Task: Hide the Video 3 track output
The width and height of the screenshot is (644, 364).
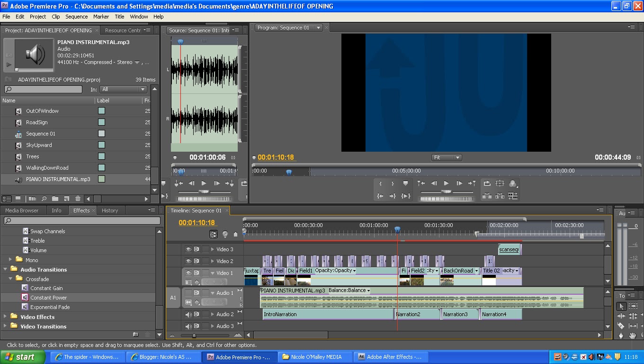Action: point(188,249)
